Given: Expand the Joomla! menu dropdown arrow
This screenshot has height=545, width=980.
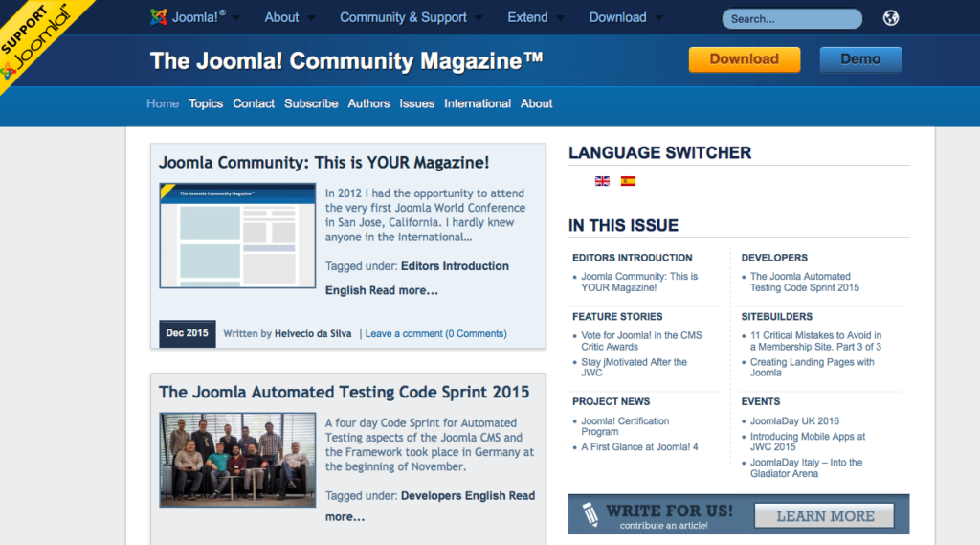Looking at the screenshot, I should (x=236, y=18).
